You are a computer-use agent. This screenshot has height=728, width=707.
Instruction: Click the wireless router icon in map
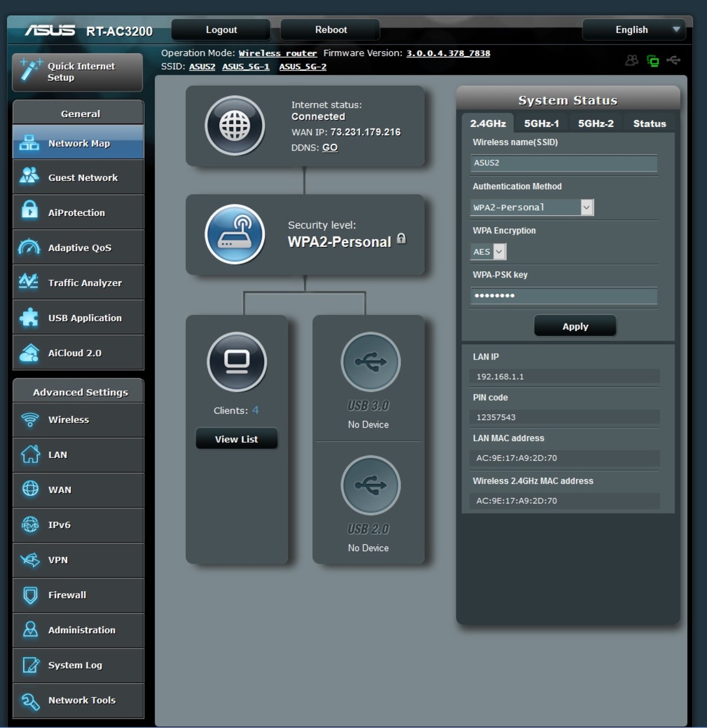pos(235,235)
